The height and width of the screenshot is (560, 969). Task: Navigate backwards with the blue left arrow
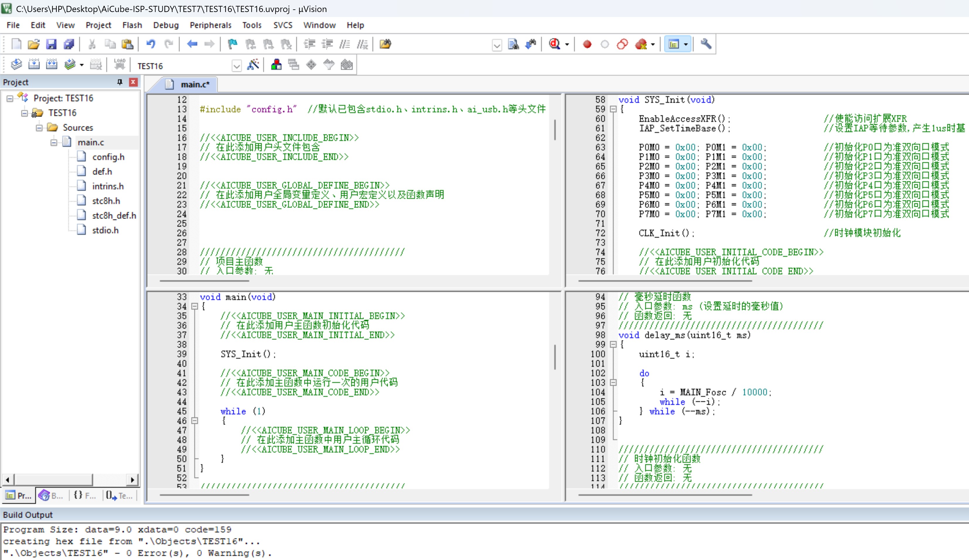tap(192, 44)
